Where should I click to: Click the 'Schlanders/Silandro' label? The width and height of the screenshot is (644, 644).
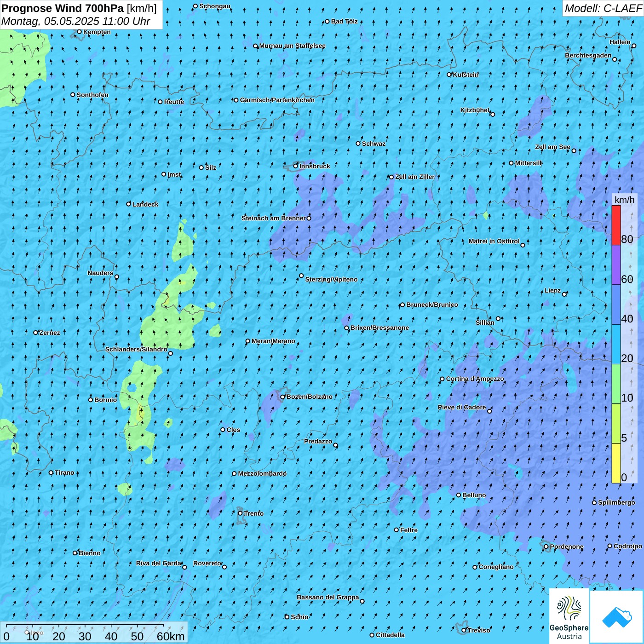pyautogui.click(x=136, y=350)
